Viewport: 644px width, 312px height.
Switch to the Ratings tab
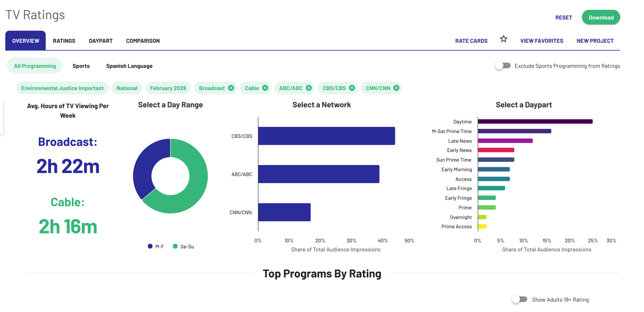(64, 41)
